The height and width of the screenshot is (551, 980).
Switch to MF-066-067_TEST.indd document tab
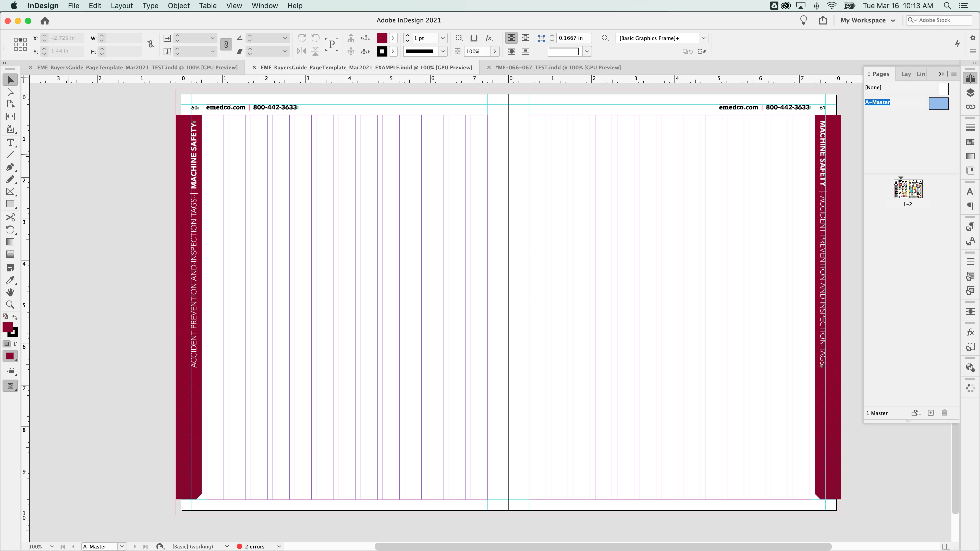pyautogui.click(x=558, y=67)
